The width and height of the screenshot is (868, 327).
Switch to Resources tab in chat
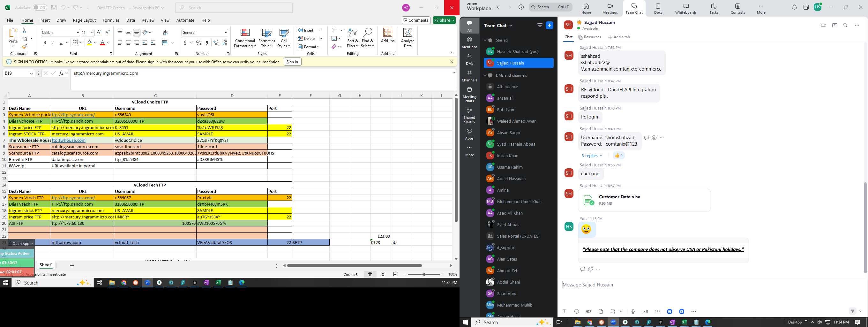[589, 37]
